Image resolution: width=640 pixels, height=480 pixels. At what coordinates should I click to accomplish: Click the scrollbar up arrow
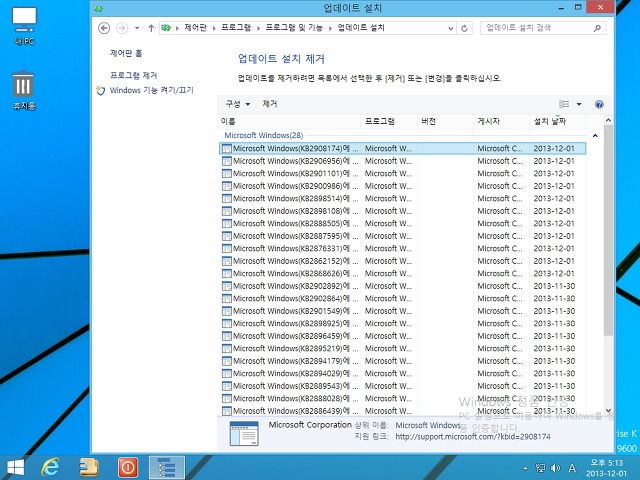coord(608,120)
